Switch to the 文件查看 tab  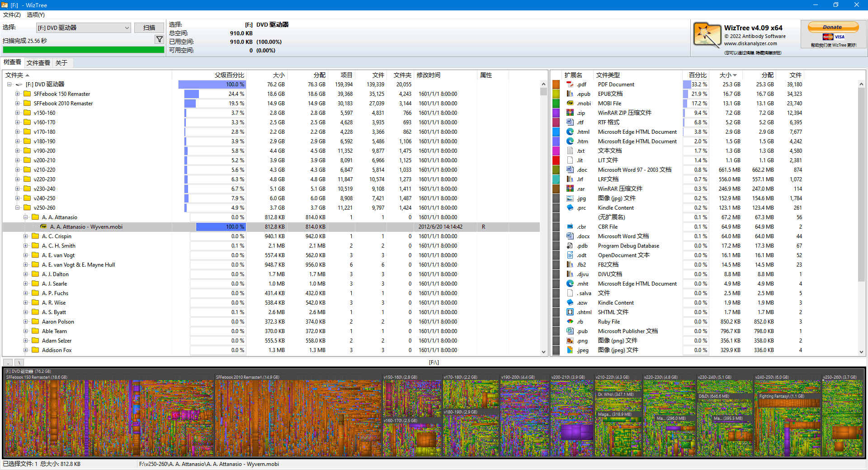pyautogui.click(x=38, y=63)
